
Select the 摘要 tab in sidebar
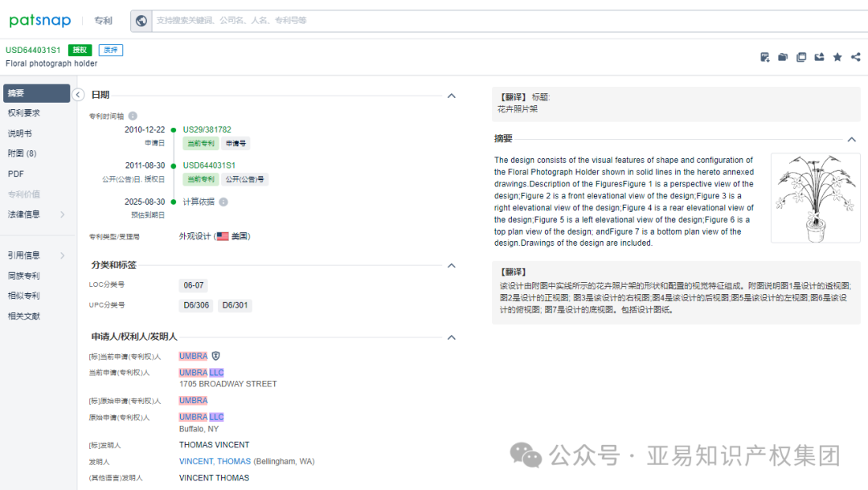pyautogui.click(x=36, y=93)
